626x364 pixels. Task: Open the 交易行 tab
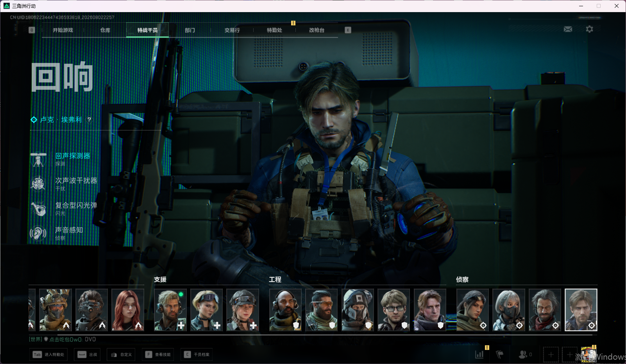[x=232, y=30]
